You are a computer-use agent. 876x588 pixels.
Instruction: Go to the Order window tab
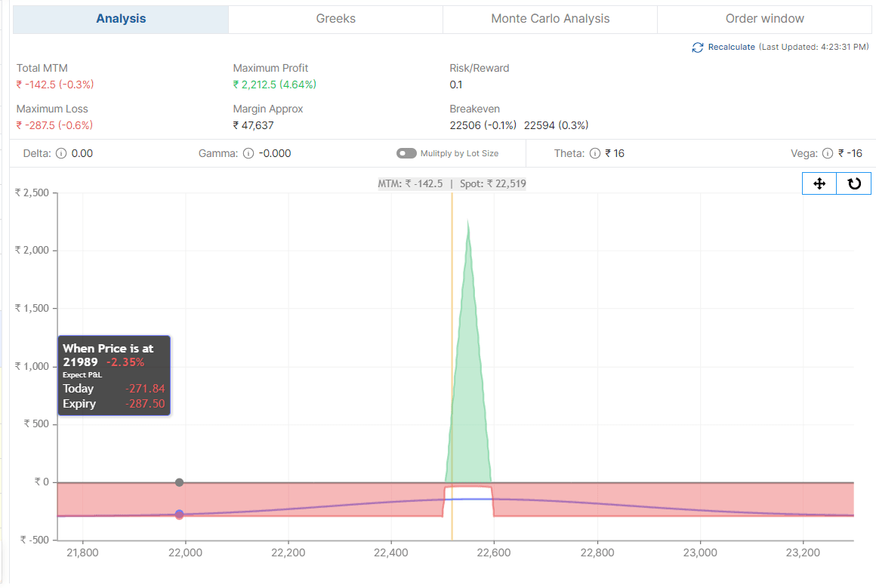coord(764,19)
